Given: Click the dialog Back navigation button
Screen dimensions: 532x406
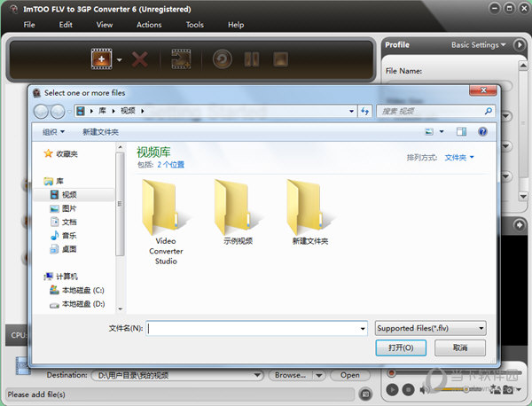Looking at the screenshot, I should 42,112.
